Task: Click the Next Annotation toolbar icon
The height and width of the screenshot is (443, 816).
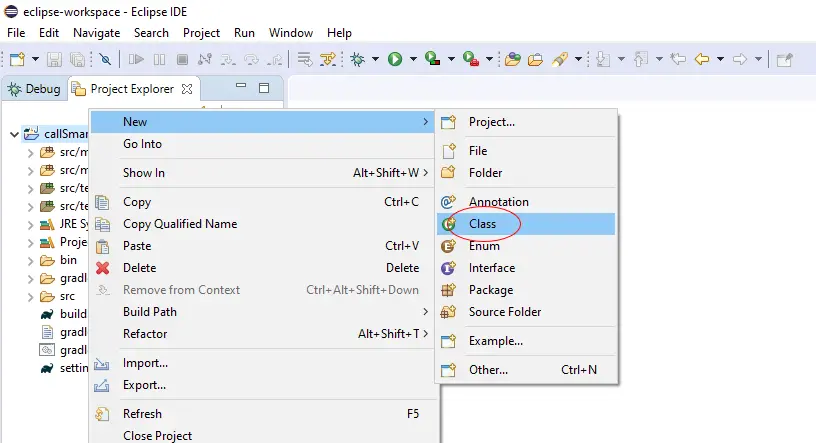Action: [603, 59]
